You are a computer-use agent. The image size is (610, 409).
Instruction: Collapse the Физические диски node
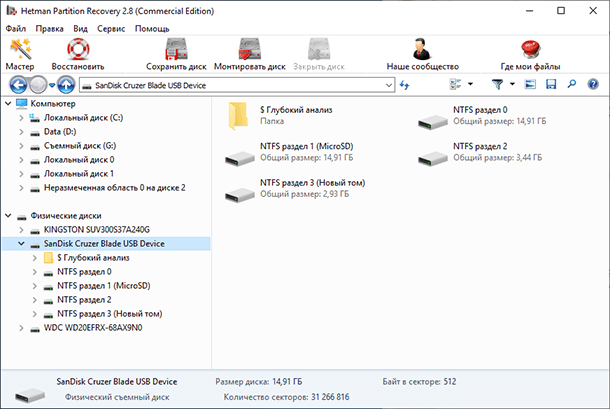tap(8, 216)
